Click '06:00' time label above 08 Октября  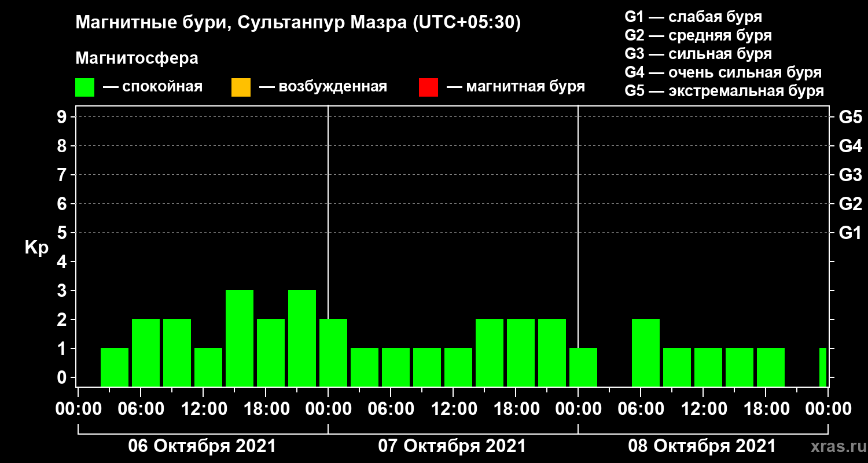click(x=640, y=409)
